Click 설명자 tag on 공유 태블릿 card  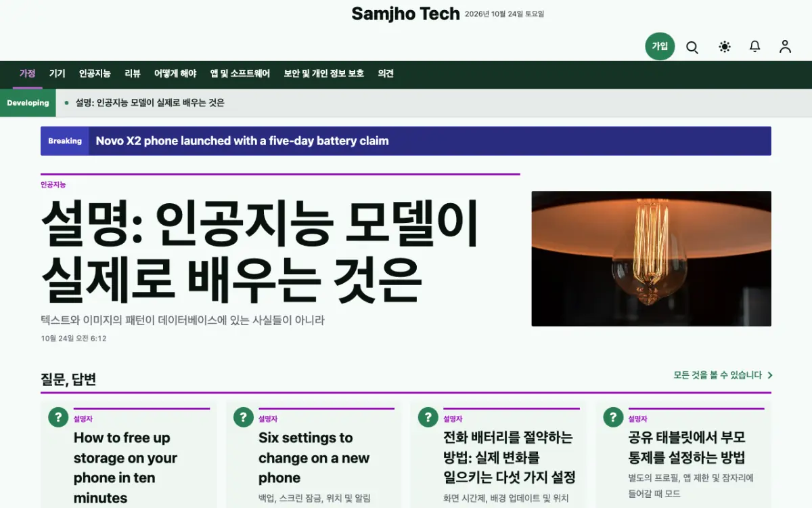click(637, 419)
